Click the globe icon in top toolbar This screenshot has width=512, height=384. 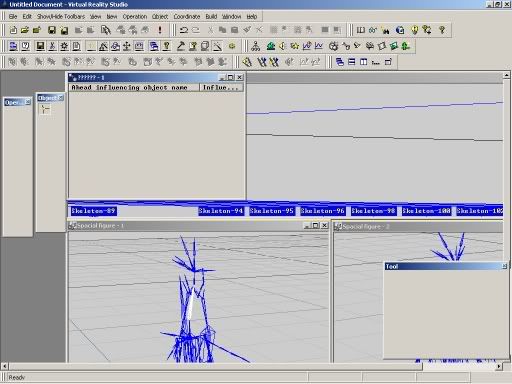point(400,30)
